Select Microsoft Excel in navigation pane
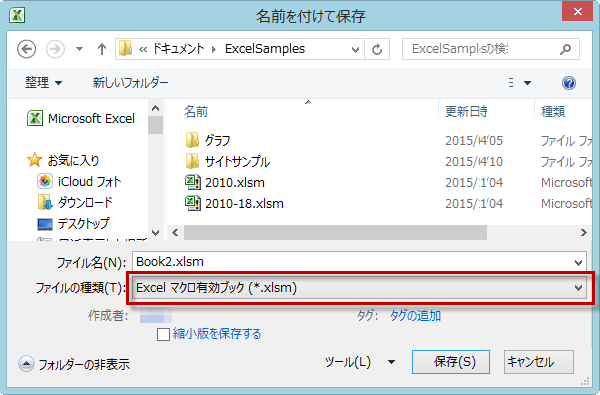Viewport: 600px width, 395px height. 91,118
